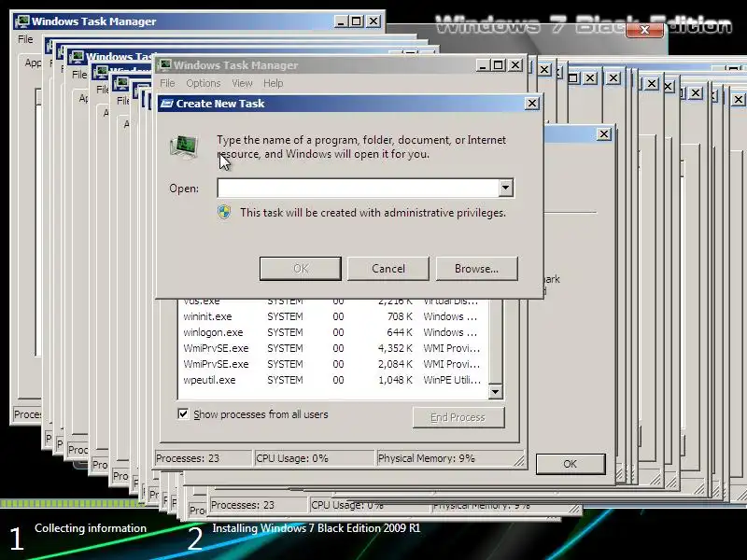Image resolution: width=747 pixels, height=560 pixels.
Task: Select WmiPrvSE.exe row with 4,352 K
Action: pos(331,348)
